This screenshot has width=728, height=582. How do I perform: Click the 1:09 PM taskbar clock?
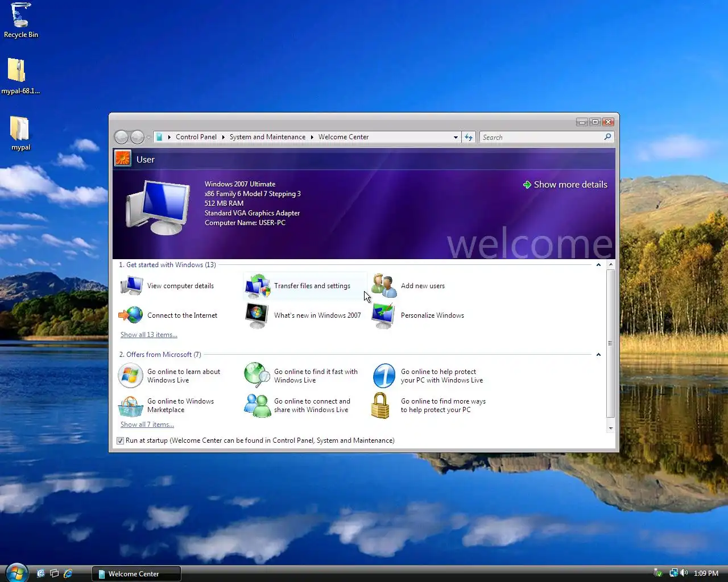point(706,573)
